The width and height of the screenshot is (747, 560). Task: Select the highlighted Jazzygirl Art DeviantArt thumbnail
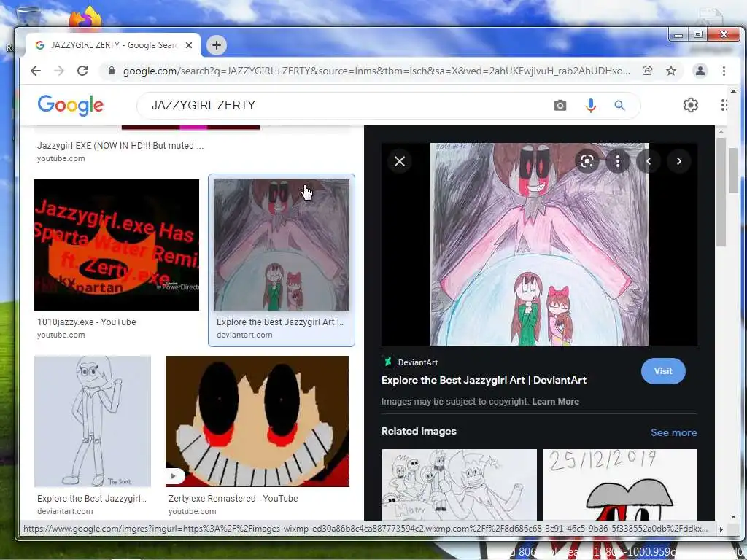pyautogui.click(x=282, y=245)
